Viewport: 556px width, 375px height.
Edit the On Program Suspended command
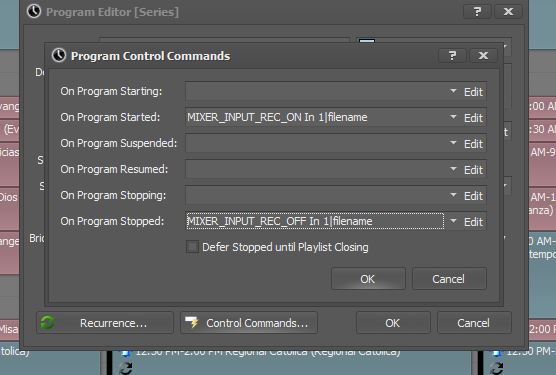[x=473, y=144]
